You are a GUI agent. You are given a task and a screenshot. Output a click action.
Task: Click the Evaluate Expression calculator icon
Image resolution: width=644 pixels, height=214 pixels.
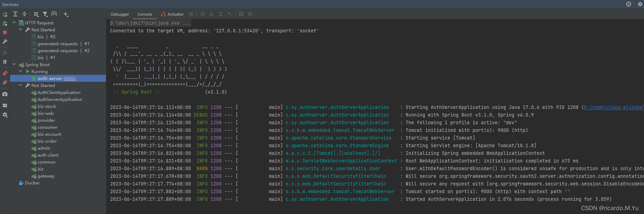tap(241, 14)
